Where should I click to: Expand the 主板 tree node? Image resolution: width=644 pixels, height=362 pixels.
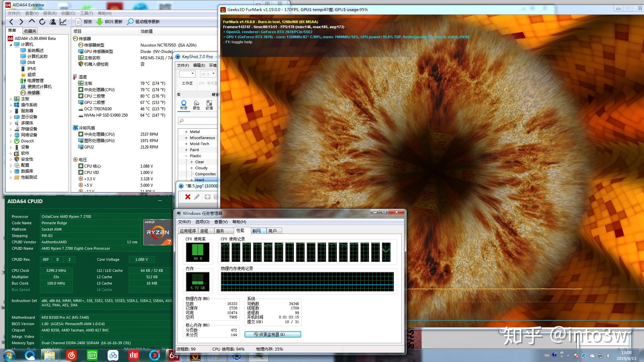(10, 99)
